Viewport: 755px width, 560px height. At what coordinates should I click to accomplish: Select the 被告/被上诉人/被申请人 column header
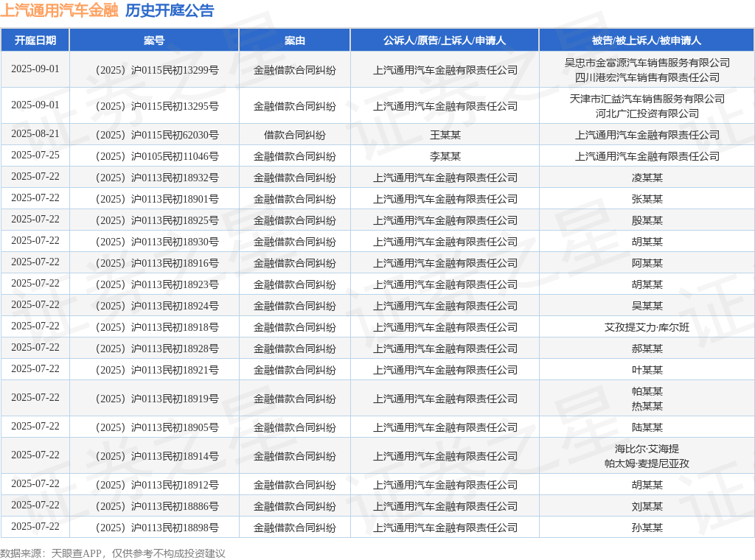tap(647, 41)
